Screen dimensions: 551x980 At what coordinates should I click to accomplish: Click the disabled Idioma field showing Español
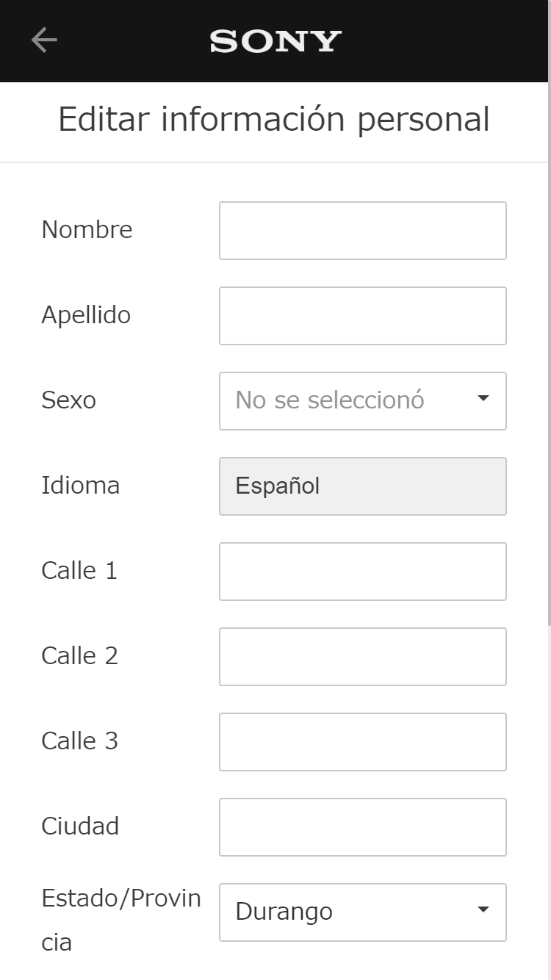coord(362,486)
